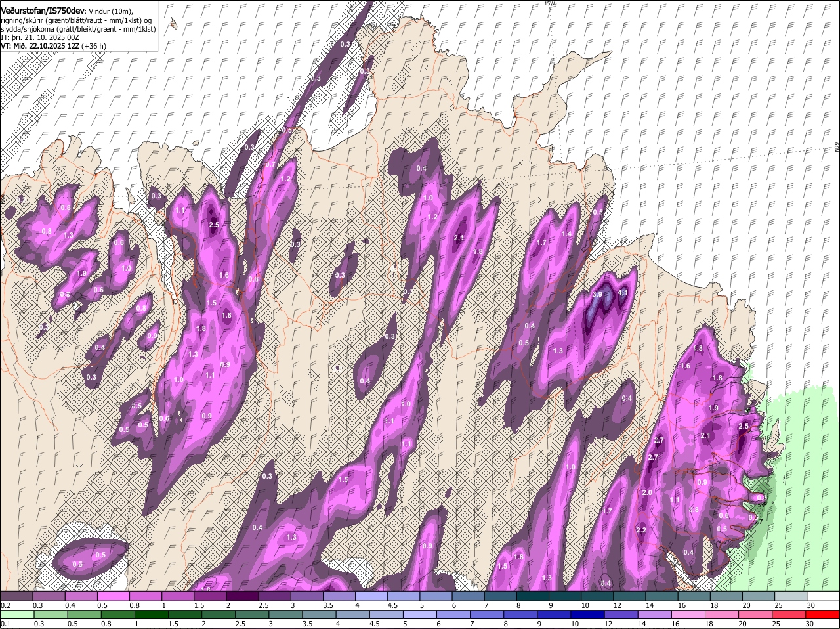Click the "VT: Mið. 22.10.2025 12Z" valid time
840x629 pixels.
(x=40, y=46)
